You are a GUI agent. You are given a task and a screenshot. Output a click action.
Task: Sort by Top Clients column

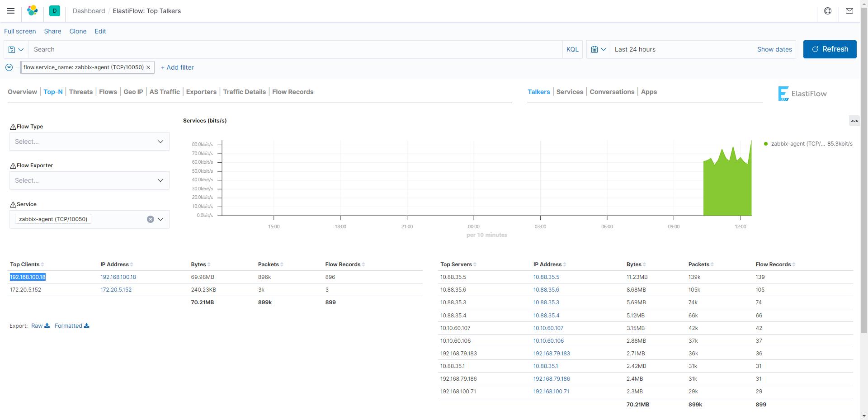tap(27, 264)
